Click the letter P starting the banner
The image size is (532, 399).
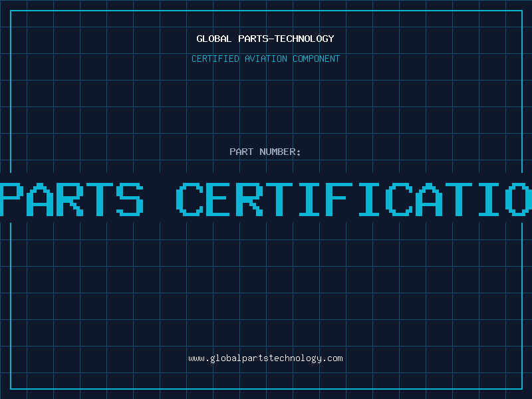click(x=13, y=198)
